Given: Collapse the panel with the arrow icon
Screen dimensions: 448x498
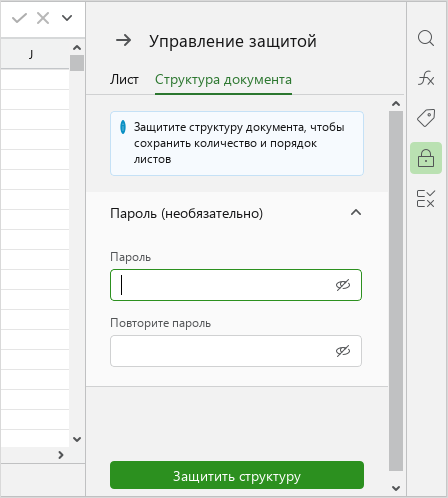Looking at the screenshot, I should point(124,41).
